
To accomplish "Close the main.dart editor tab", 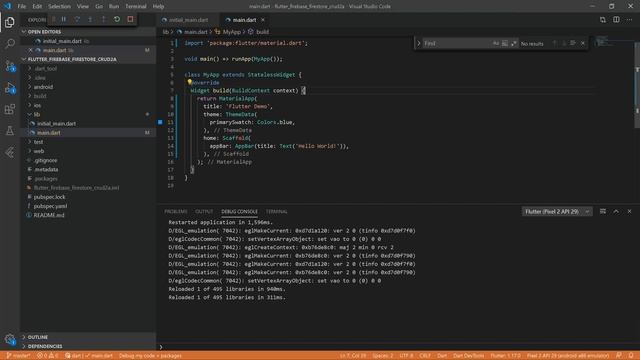I will click(263, 20).
